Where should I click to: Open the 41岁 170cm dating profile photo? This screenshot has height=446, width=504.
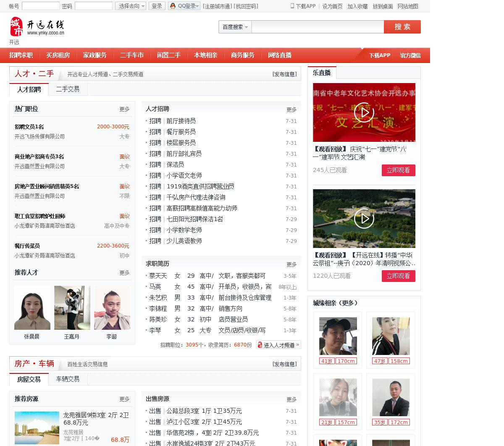[x=338, y=336]
